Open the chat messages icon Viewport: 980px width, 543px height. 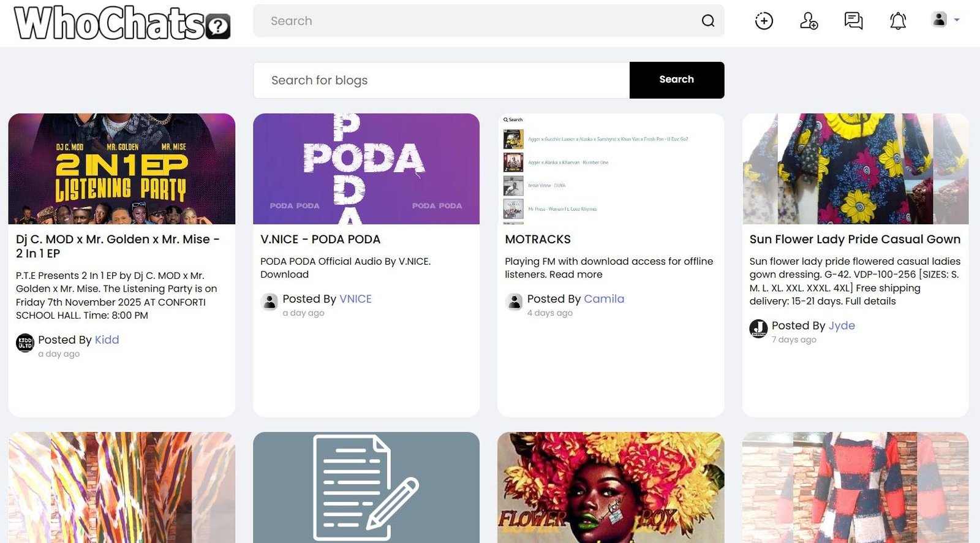[x=853, y=21]
